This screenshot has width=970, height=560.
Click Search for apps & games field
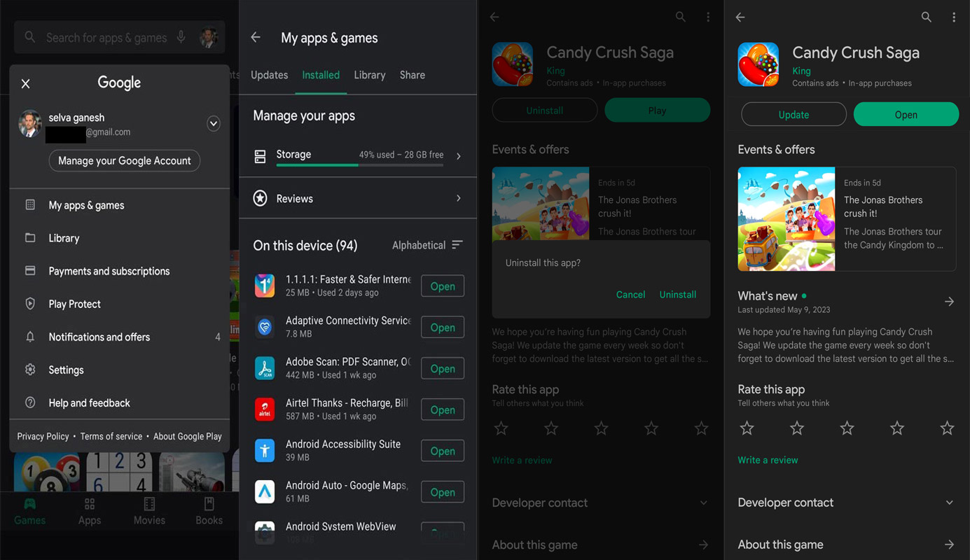[120, 37]
